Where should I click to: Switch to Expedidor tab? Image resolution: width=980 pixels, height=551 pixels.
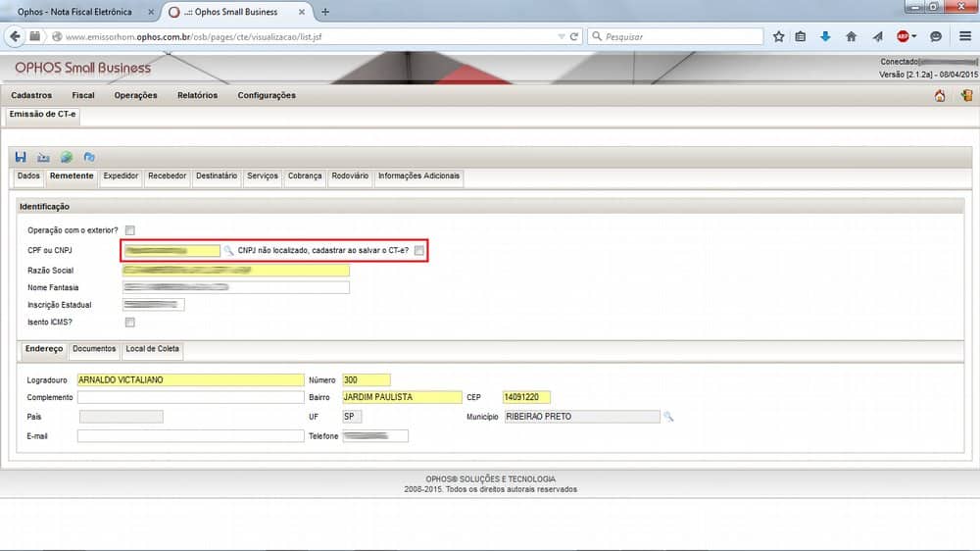pos(121,176)
